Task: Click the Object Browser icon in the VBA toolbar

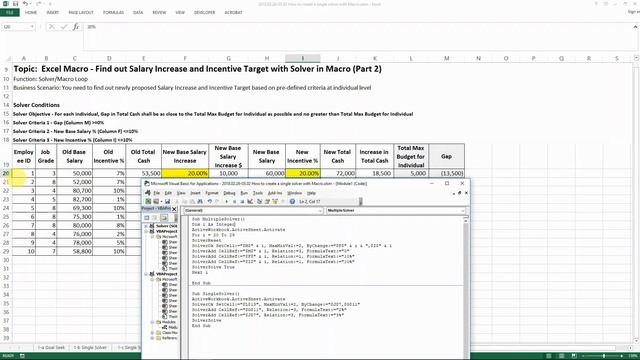Action: click(x=275, y=201)
